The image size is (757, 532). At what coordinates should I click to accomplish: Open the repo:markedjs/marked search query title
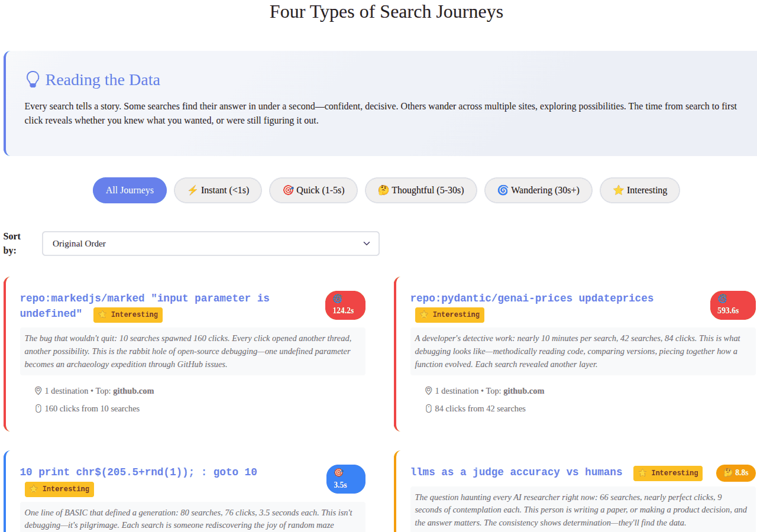[144, 299]
